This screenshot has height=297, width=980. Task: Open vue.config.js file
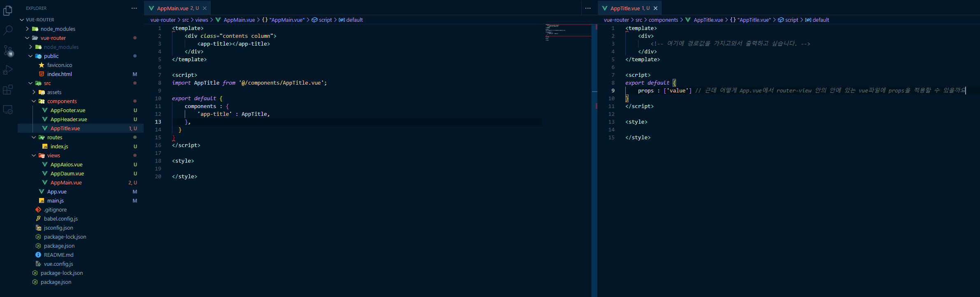(x=81, y=264)
